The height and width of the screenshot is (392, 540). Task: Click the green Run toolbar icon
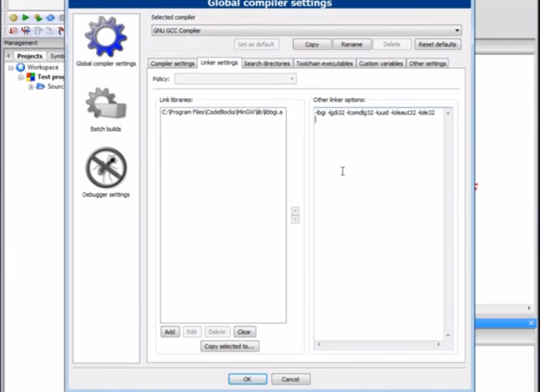(x=25, y=18)
